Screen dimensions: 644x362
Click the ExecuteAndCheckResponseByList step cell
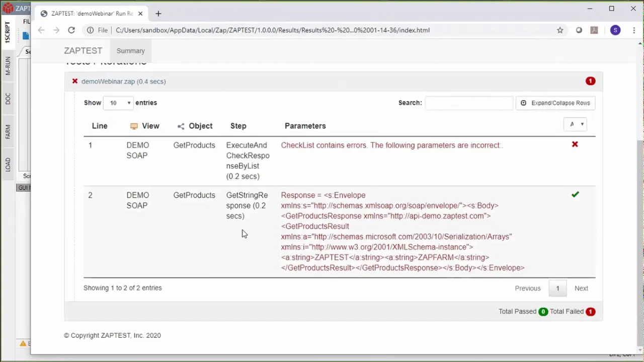point(248,161)
